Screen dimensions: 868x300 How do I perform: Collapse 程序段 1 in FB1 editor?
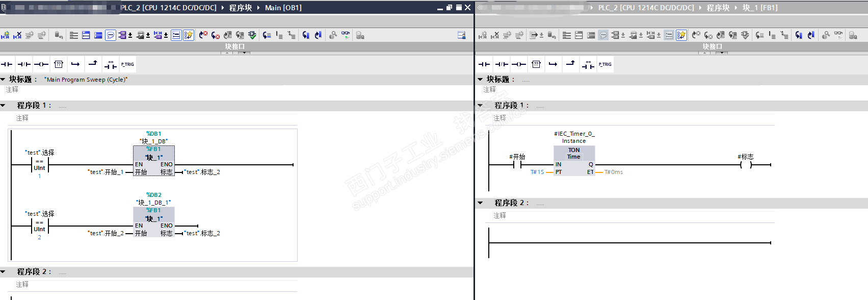(x=480, y=105)
